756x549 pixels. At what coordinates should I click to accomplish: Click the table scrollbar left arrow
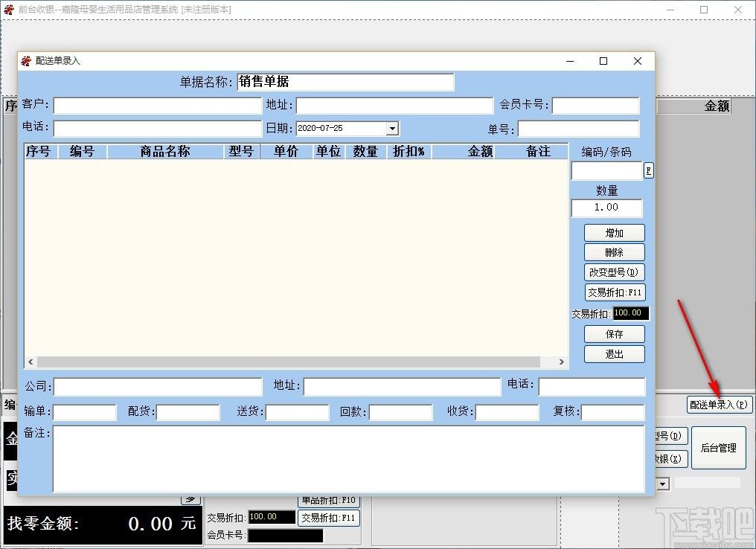[31, 362]
